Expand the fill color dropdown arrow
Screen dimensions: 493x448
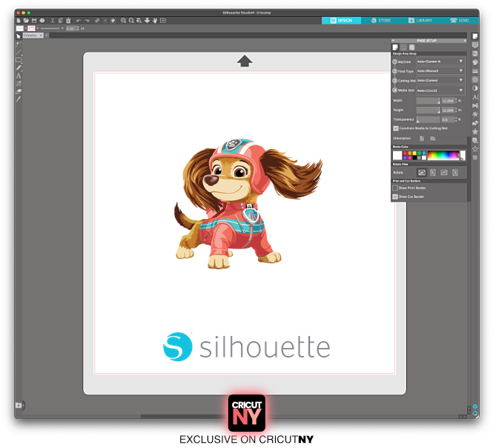click(25, 28)
